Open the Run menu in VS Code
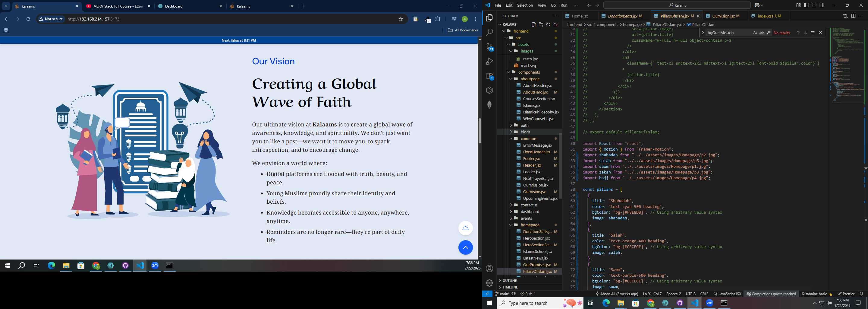 tap(564, 5)
